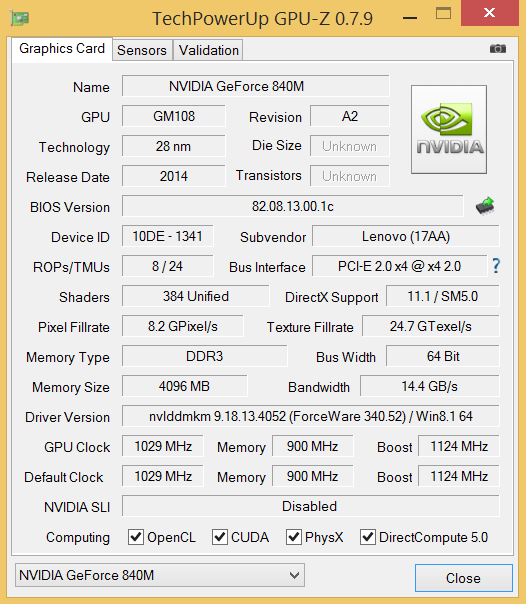526x604 pixels.
Task: Toggle the CUDA checkbox
Action: pyautogui.click(x=219, y=537)
